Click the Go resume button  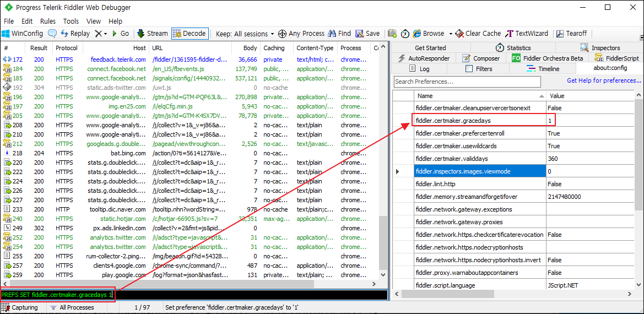point(120,34)
